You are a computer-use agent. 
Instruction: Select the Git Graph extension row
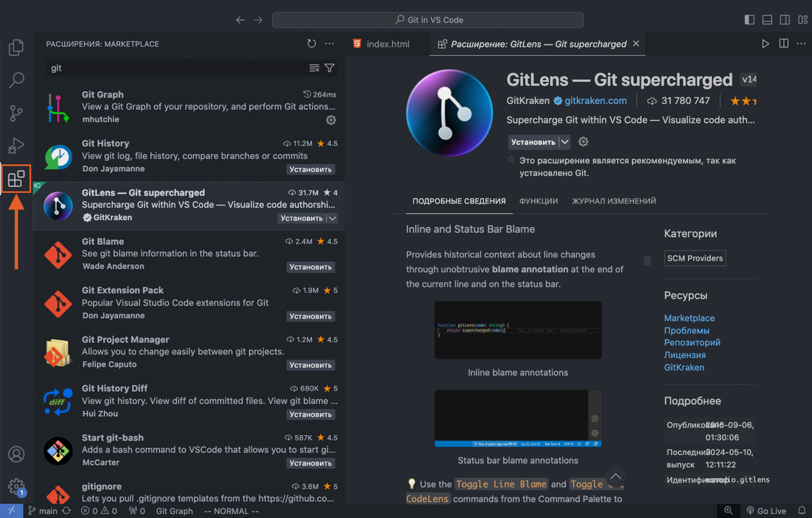click(189, 107)
